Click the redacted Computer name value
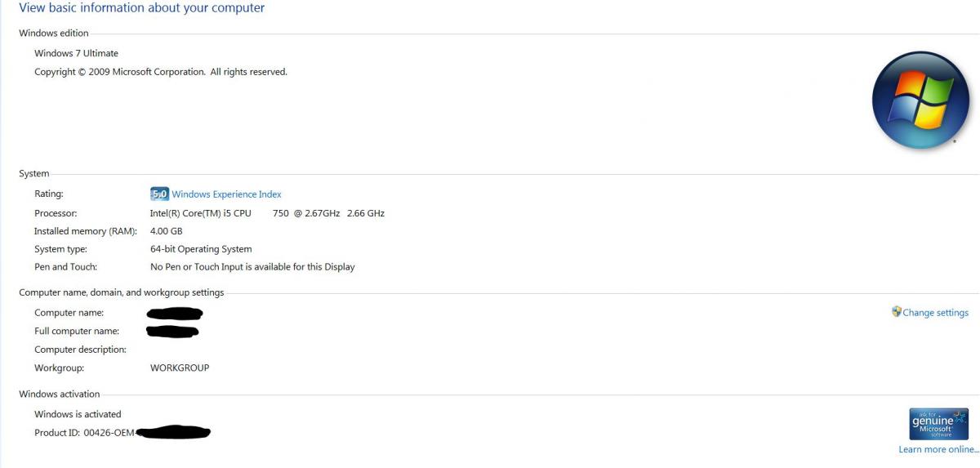Image resolution: width=980 pixels, height=468 pixels. pyautogui.click(x=175, y=313)
